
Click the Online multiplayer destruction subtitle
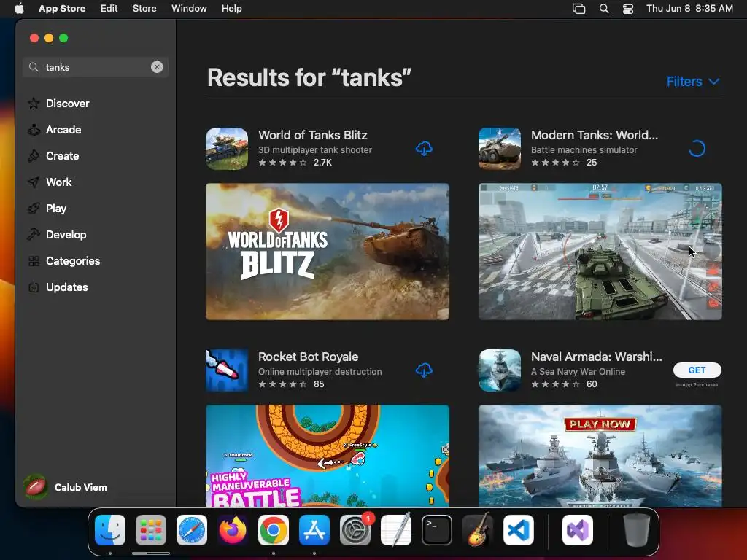click(320, 371)
